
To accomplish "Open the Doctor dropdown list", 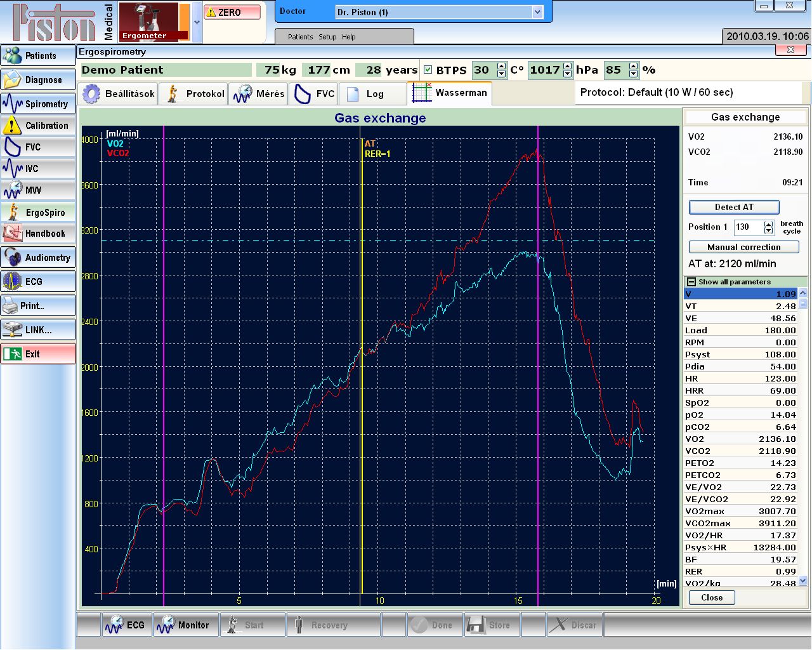I will [537, 12].
